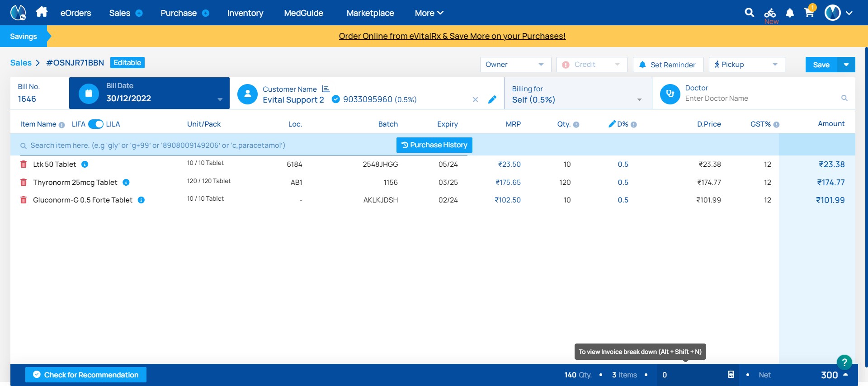Edit customer with pencil icon
This screenshot has height=386, width=868.
click(x=492, y=99)
